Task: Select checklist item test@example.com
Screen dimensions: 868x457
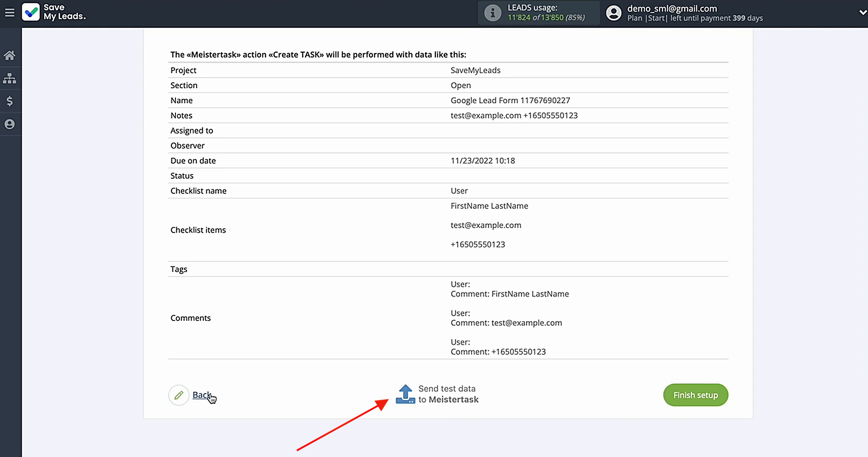Action: 486,225
